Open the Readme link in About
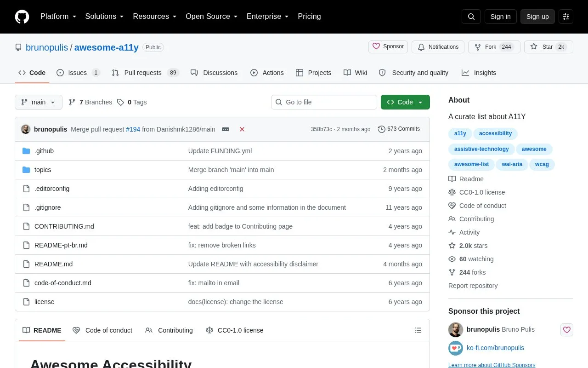The width and height of the screenshot is (588, 368). click(466, 179)
